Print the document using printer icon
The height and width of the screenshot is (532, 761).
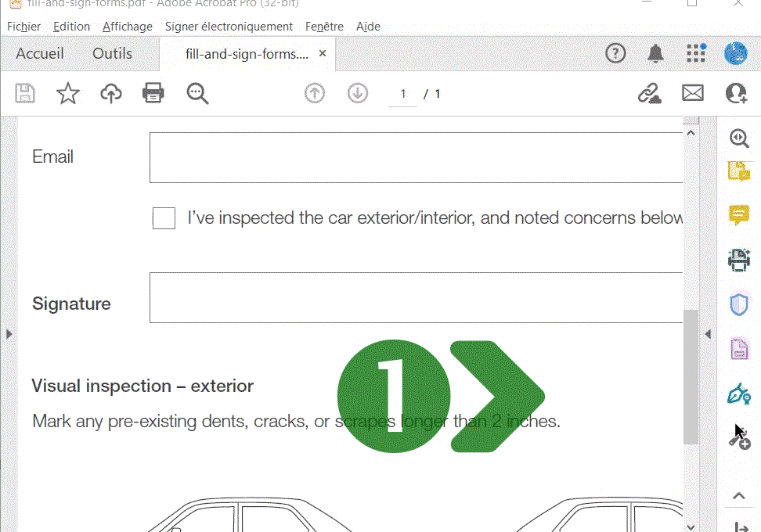[153, 93]
